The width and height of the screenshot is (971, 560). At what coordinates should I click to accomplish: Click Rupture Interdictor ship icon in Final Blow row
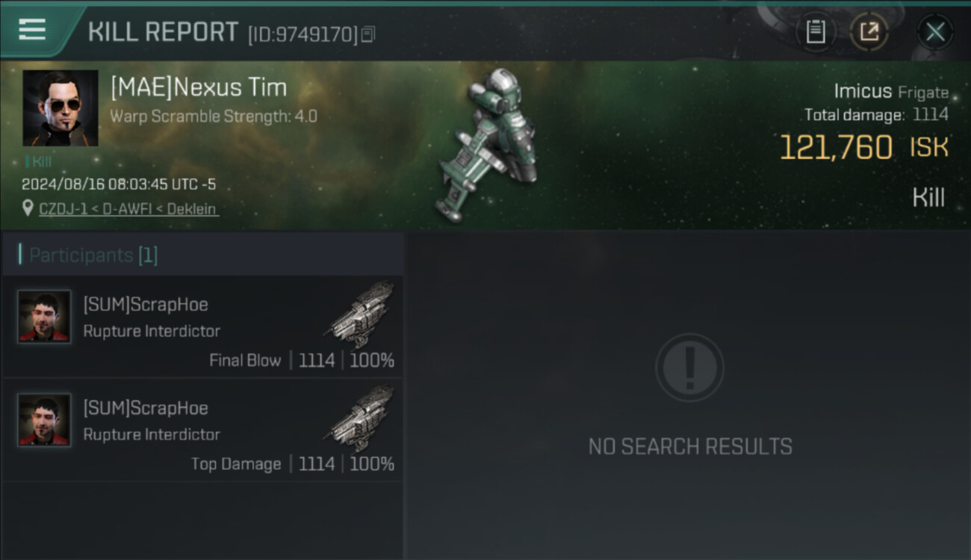[362, 314]
